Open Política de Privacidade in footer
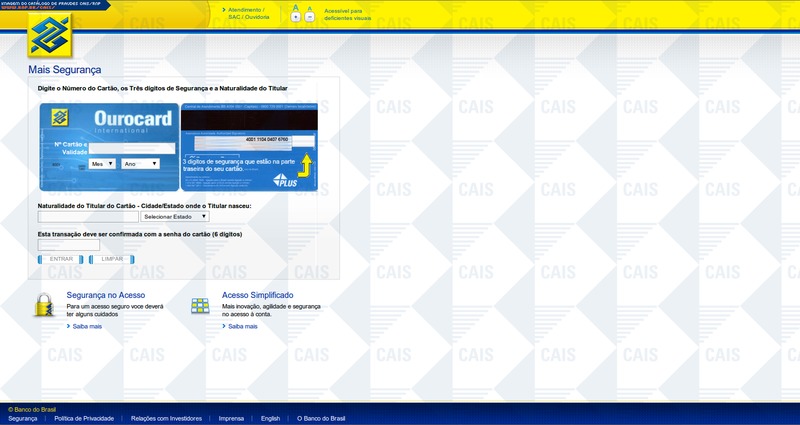The image size is (800, 425). point(84,418)
